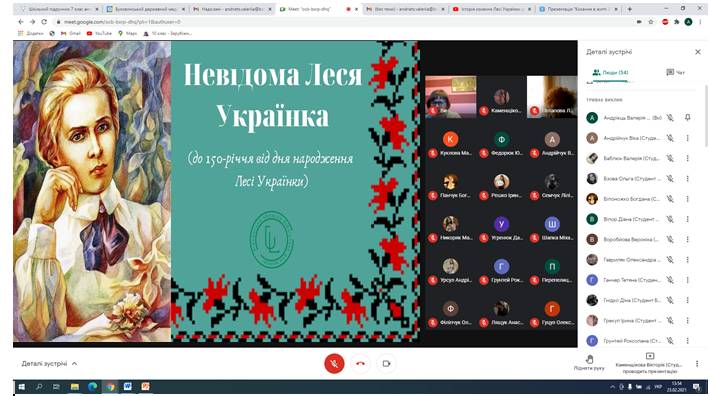The image size is (710, 396).
Task: Toggle the microphone mute button
Action: (x=334, y=363)
